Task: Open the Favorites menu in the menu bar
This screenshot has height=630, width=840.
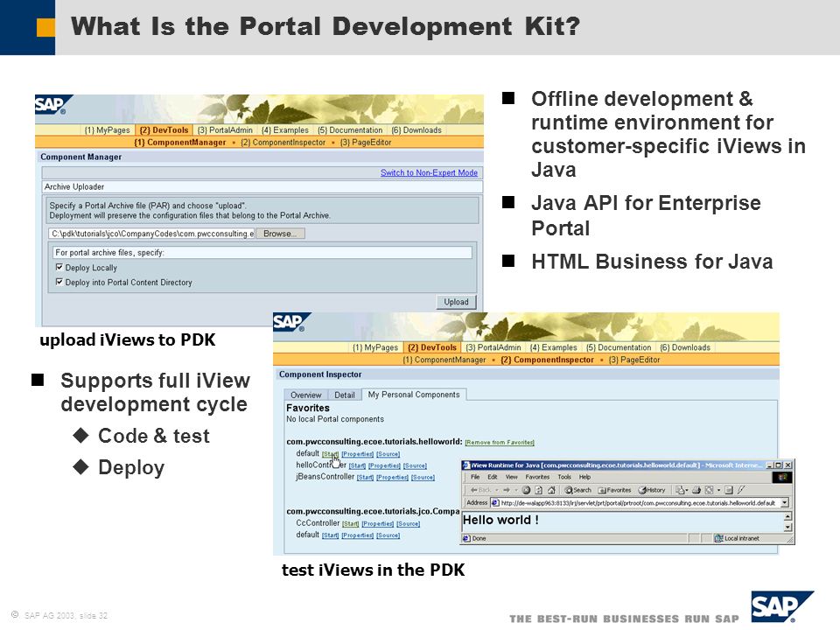Action: (537, 477)
